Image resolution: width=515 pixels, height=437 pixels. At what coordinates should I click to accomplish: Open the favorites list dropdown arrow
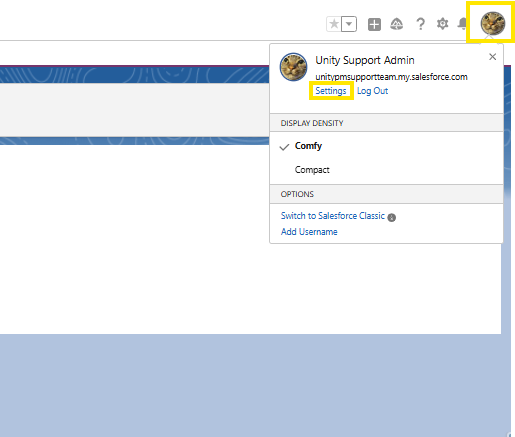point(349,24)
